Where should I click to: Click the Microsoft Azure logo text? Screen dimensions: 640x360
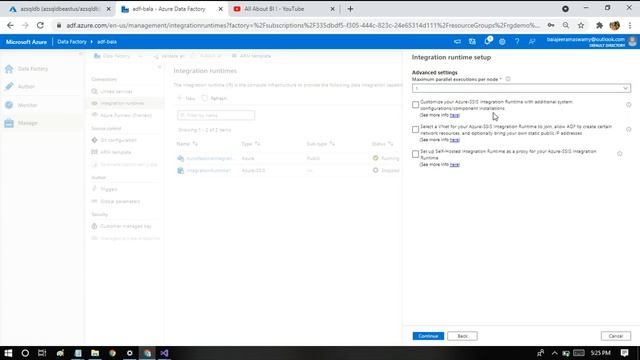coord(26,42)
